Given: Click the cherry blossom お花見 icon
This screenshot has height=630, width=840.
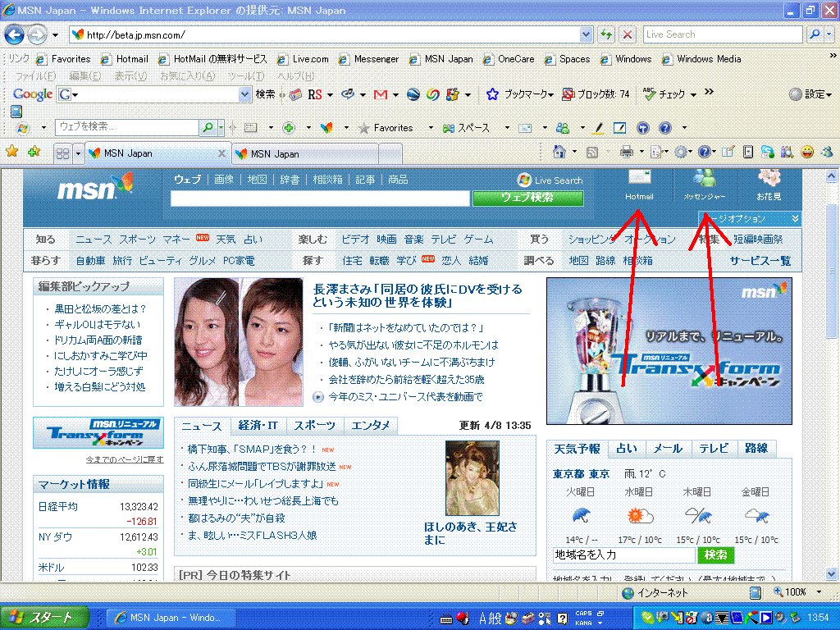Looking at the screenshot, I should pos(769,177).
